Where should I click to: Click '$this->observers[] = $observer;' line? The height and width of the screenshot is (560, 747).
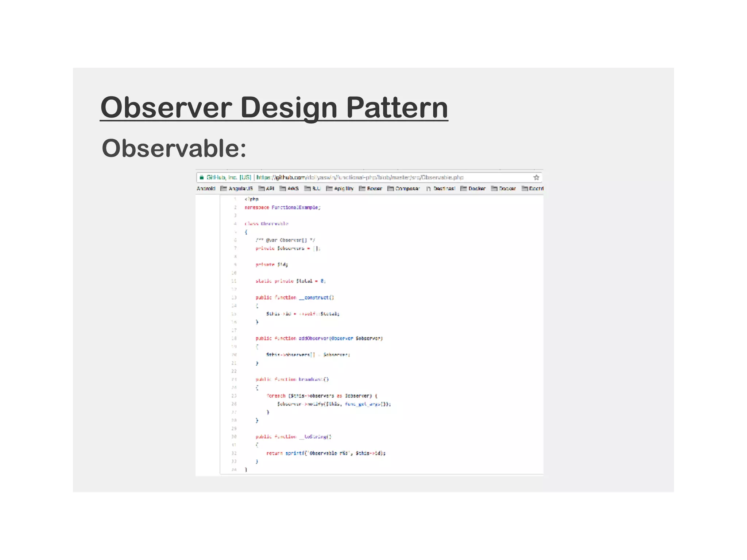308,354
